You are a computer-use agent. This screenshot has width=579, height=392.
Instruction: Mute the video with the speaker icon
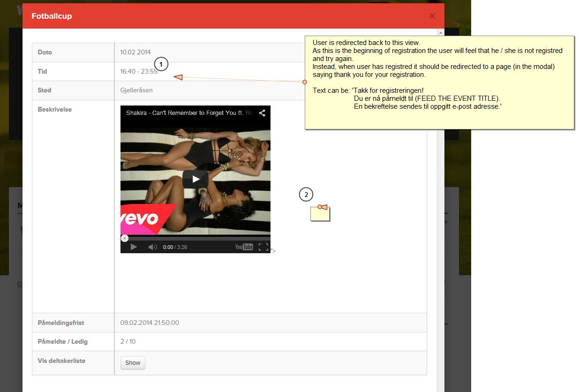pos(152,247)
